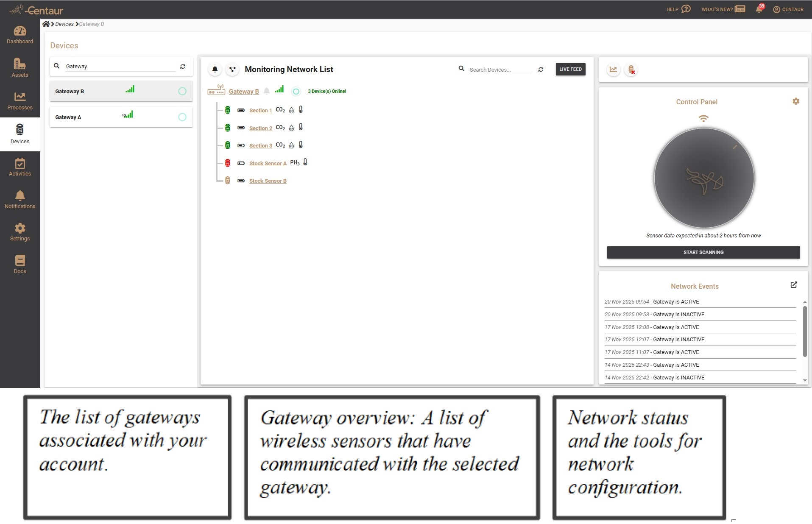
Task: Open the network topology view icon
Action: click(232, 69)
